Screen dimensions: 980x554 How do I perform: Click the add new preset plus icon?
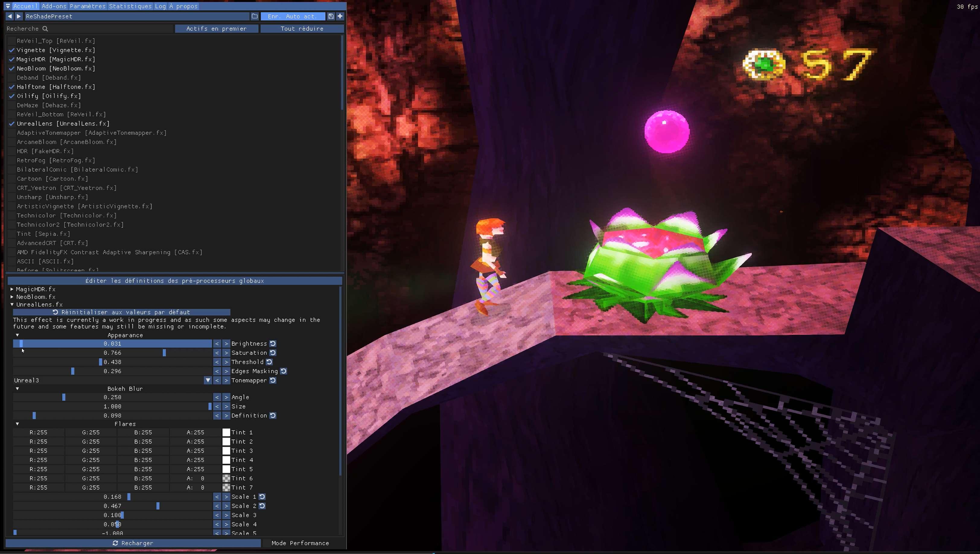point(340,16)
